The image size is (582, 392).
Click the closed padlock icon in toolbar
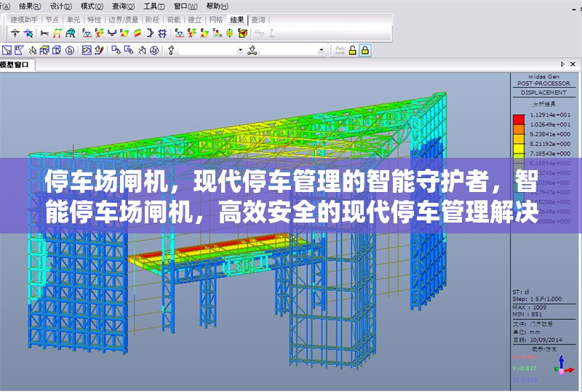[x=365, y=50]
